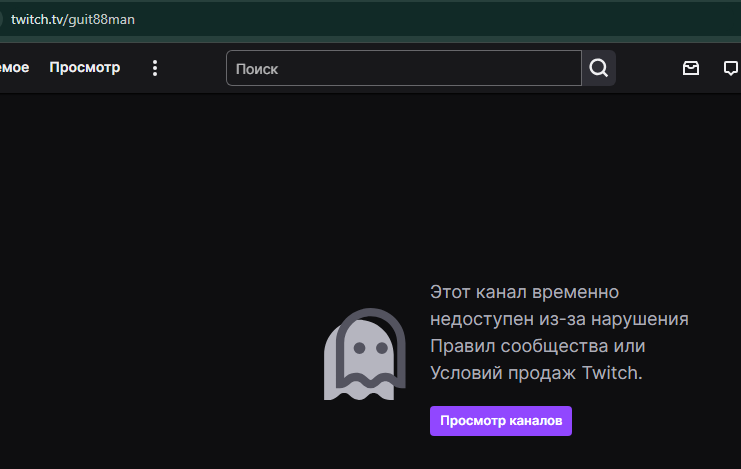Open the Просмотр navigation tab
This screenshot has width=741, height=469.
pyautogui.click(x=85, y=68)
